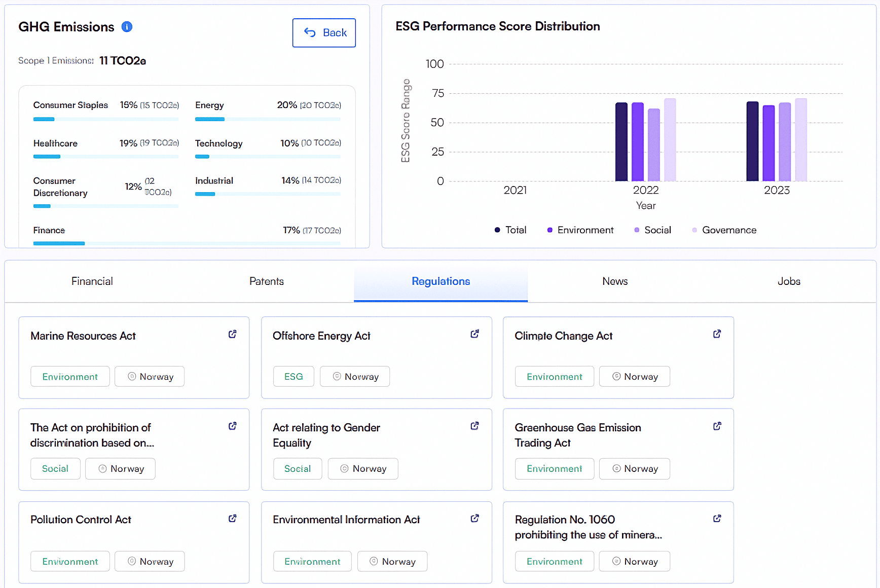Viewport: 880px width, 588px height.
Task: Click the 2022 Environment score bar
Action: tap(638, 142)
